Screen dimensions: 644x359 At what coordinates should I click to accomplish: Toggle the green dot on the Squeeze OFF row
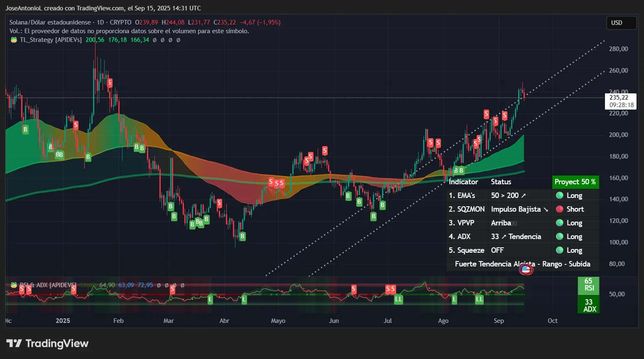[560, 250]
